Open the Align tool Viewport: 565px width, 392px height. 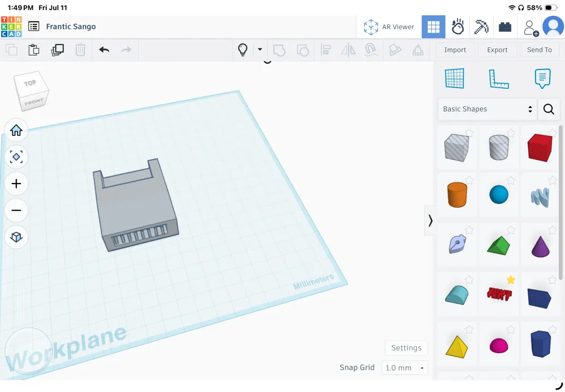click(326, 50)
